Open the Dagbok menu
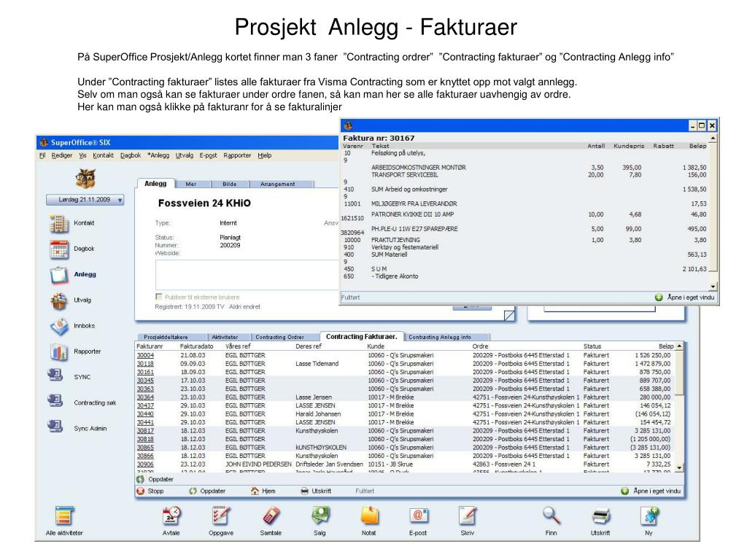 point(131,155)
